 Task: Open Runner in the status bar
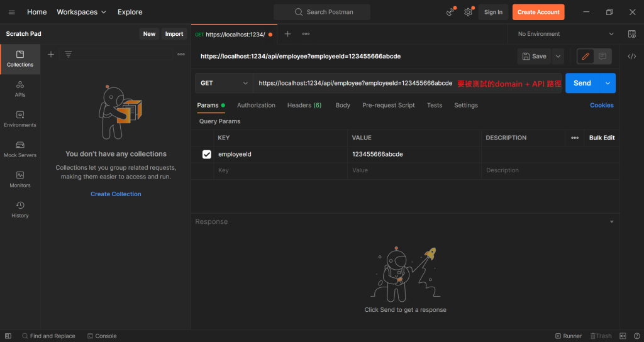pos(569,336)
